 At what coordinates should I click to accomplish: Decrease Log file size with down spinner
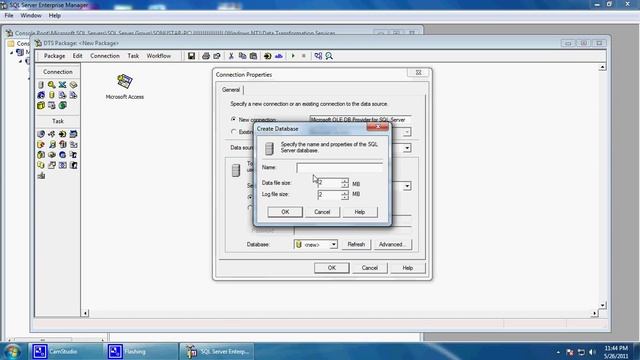[x=345, y=197]
